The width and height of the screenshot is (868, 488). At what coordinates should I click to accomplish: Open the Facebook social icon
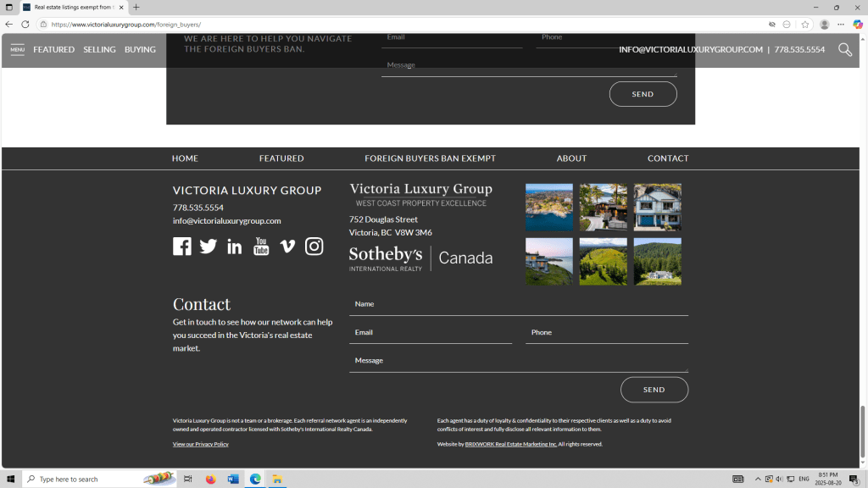pyautogui.click(x=181, y=247)
